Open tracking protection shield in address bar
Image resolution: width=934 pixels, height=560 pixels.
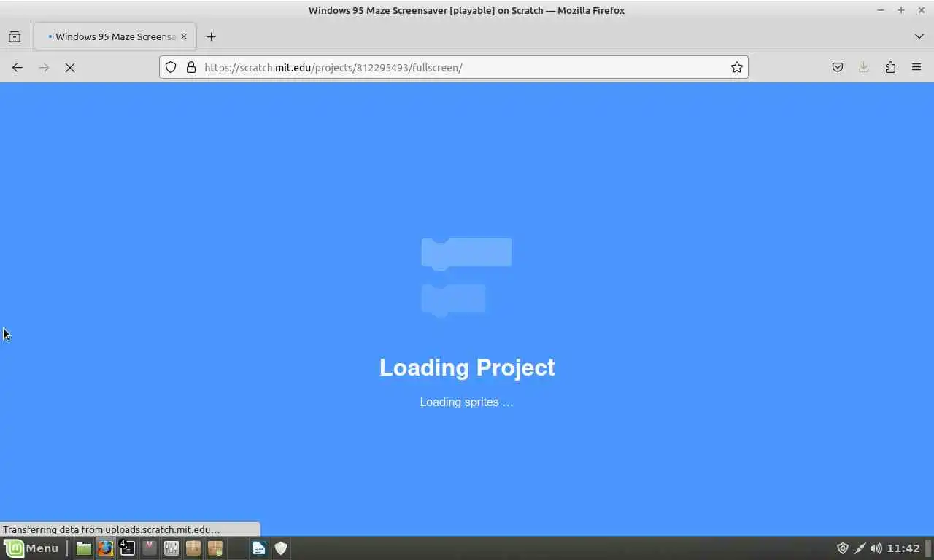click(171, 67)
